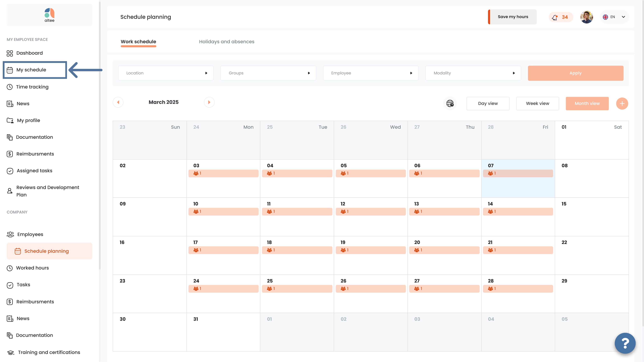Click the March 2025 month label
The height and width of the screenshot is (362, 644).
point(164,102)
